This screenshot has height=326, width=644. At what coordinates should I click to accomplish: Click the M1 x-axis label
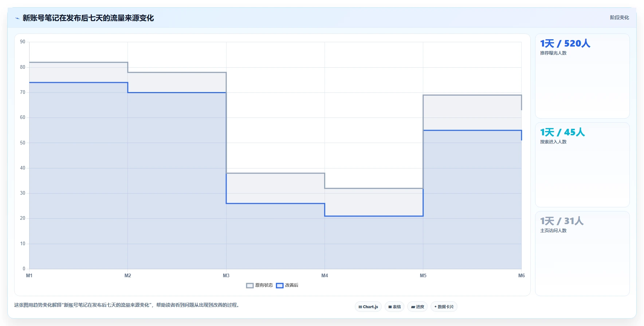(29, 275)
